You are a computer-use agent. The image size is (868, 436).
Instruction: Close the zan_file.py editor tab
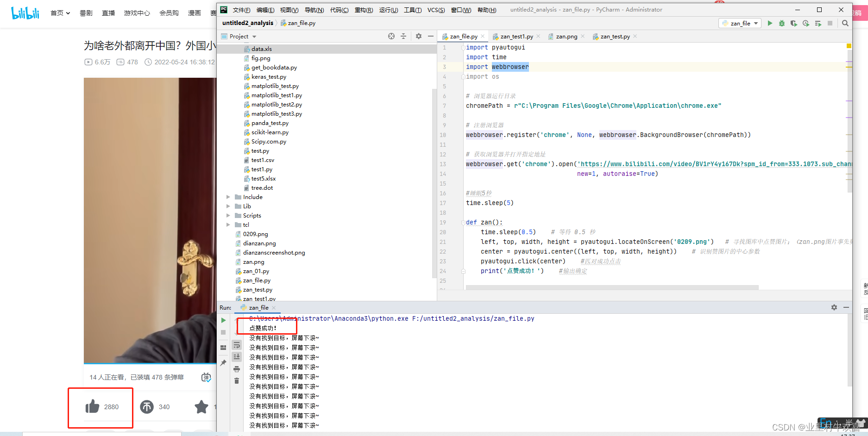point(483,36)
